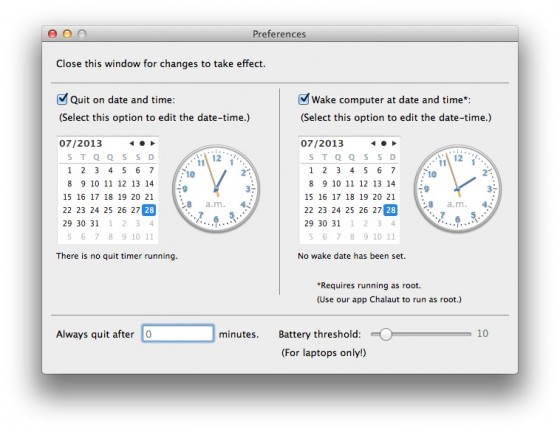Jump to today in wake calendar
The height and width of the screenshot is (432, 560).
(384, 143)
